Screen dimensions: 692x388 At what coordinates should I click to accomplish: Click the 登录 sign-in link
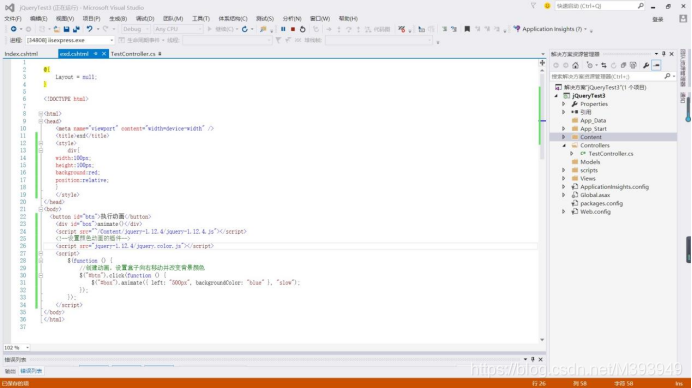click(x=658, y=19)
